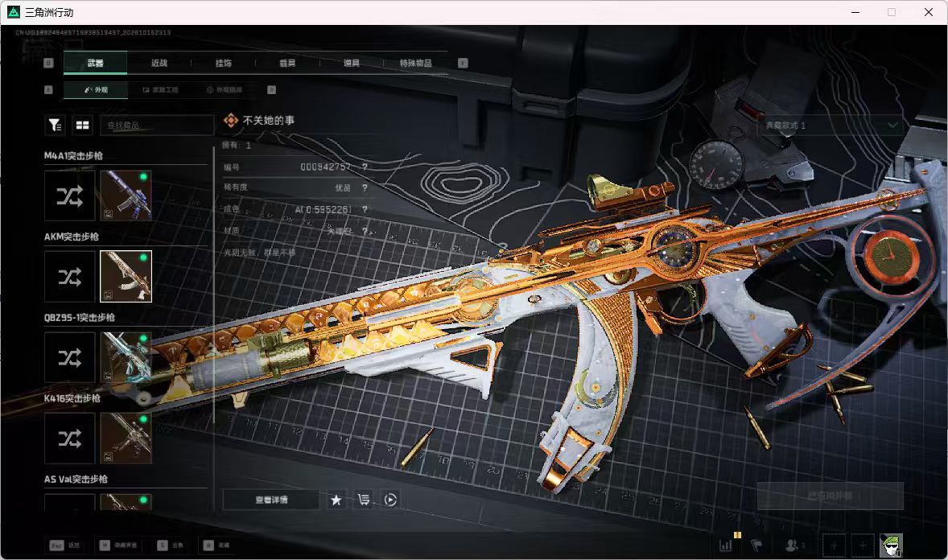
Task: Switch to the 近战 melee tab
Action: (x=159, y=63)
